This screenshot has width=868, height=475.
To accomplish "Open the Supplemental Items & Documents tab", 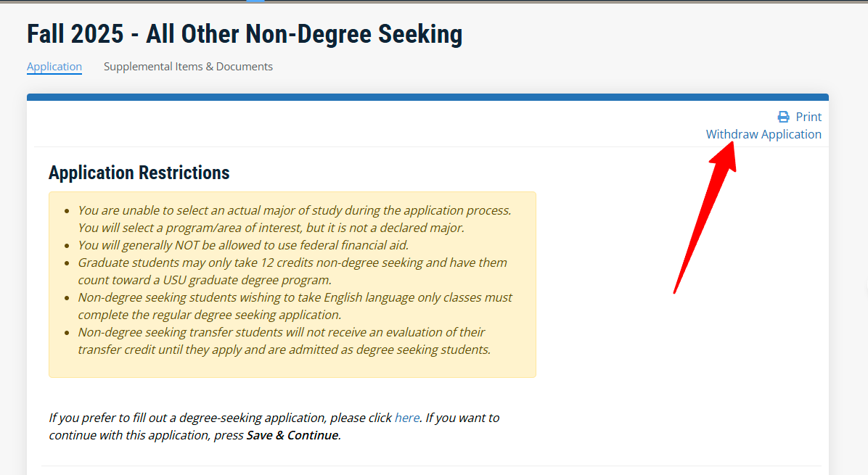I will point(188,67).
